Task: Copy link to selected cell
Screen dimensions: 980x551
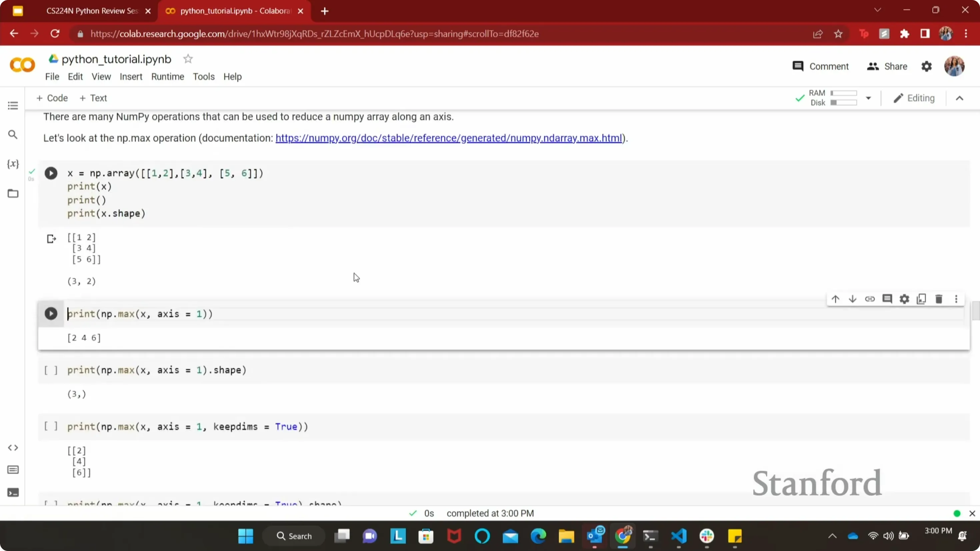Action: click(x=870, y=299)
